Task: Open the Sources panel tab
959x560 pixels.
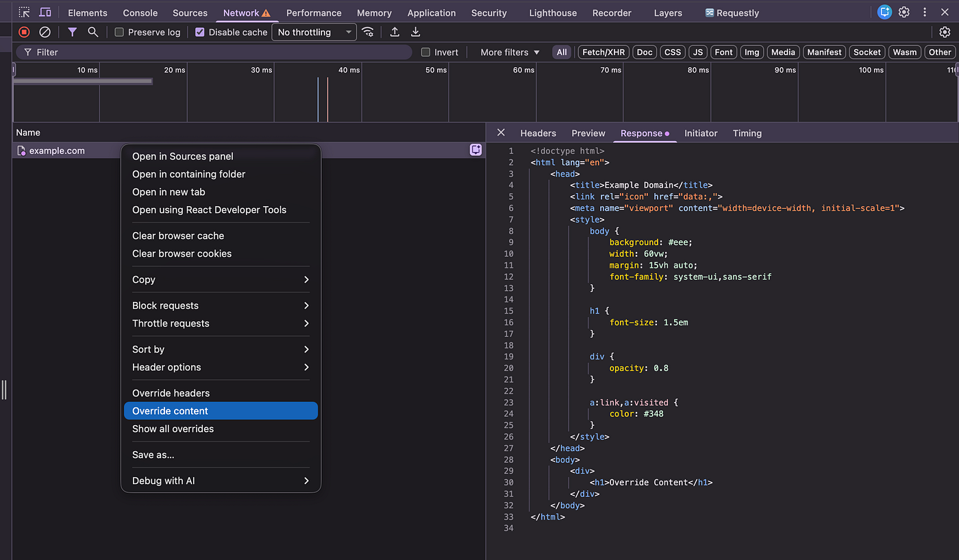Action: coord(190,13)
